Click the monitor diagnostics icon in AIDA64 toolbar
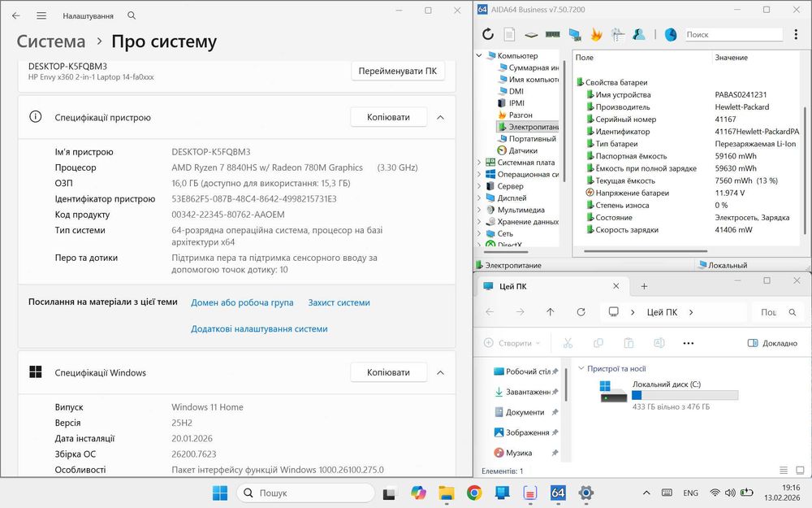812x508 pixels. pyautogui.click(x=574, y=34)
